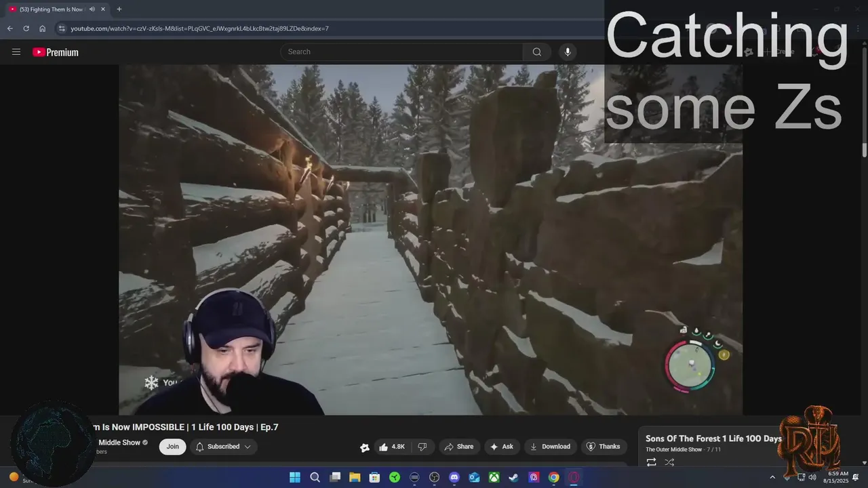Screen dimensions: 868x488
Task: Open Windows taskbar search
Action: click(315, 477)
